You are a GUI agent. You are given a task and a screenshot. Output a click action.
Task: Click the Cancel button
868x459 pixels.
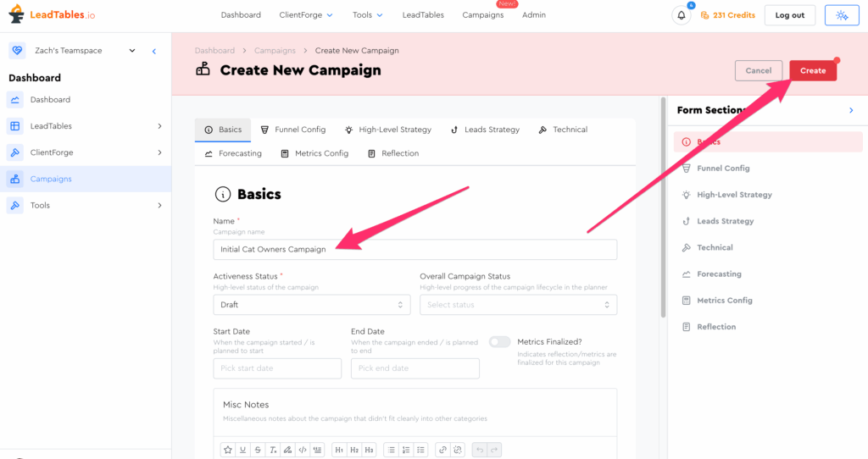tap(758, 70)
